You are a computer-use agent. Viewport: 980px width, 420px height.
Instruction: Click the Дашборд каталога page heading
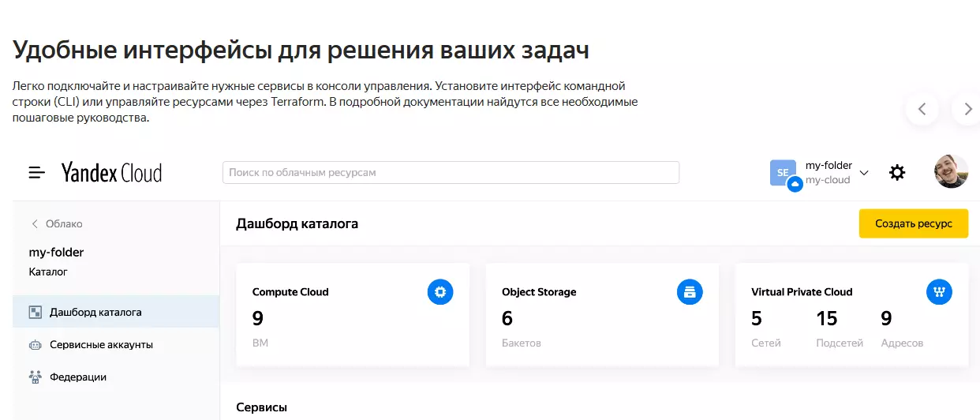point(297,224)
